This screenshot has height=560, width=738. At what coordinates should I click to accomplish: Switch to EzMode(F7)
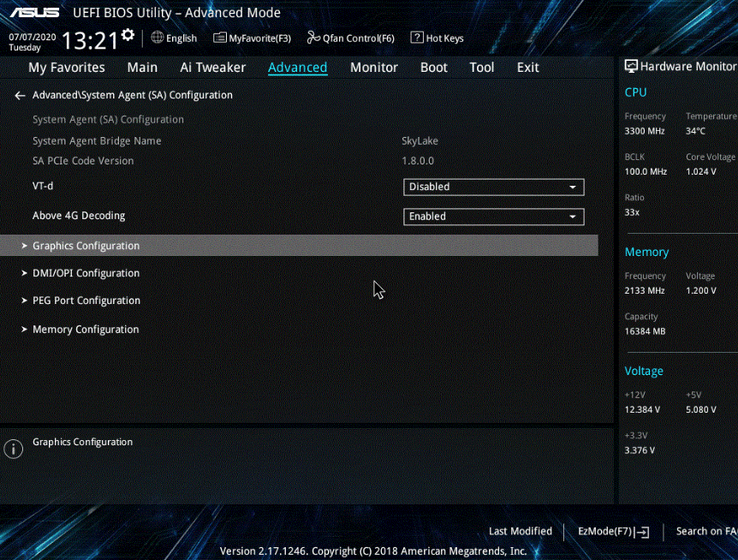coord(613,532)
